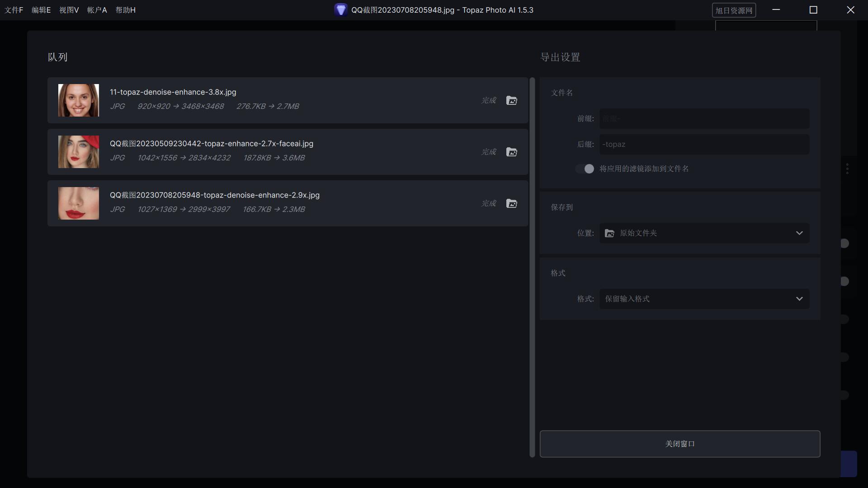868x488 pixels.
Task: Click the 旭日资源网 button in title bar
Action: [x=734, y=10]
